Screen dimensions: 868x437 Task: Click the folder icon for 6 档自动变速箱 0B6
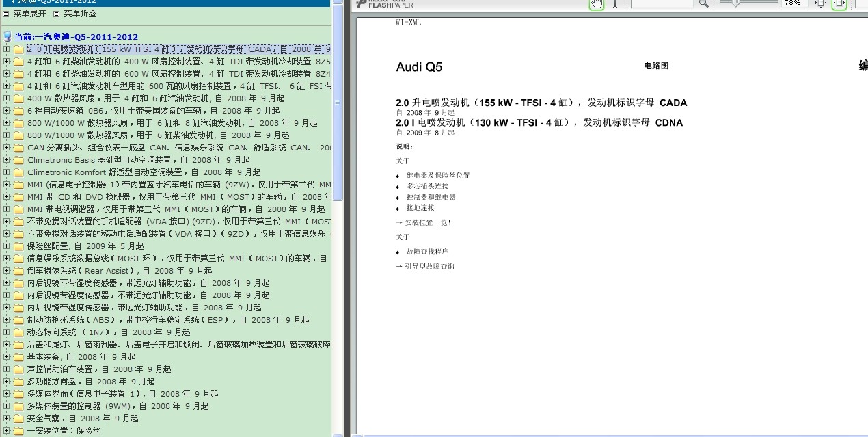click(x=18, y=111)
